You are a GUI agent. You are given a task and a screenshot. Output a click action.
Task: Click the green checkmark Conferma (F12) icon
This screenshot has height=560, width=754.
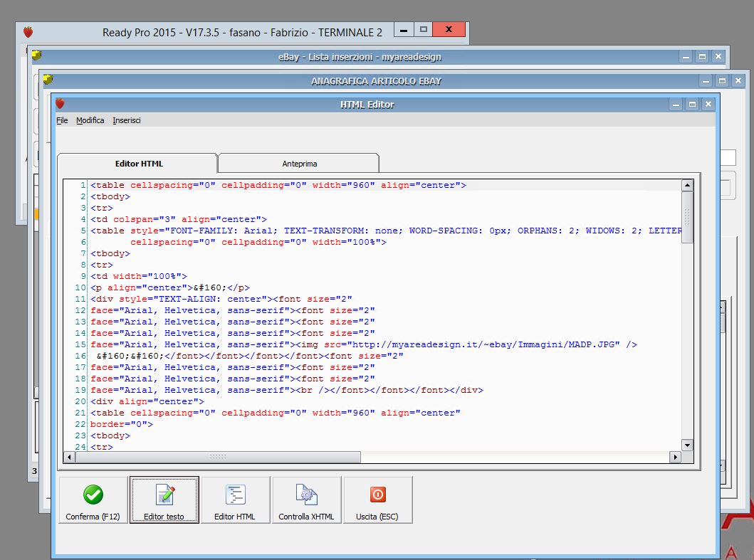93,495
